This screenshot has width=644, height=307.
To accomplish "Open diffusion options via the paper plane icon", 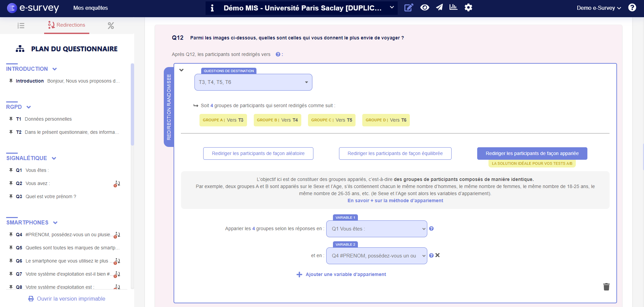I will (439, 7).
